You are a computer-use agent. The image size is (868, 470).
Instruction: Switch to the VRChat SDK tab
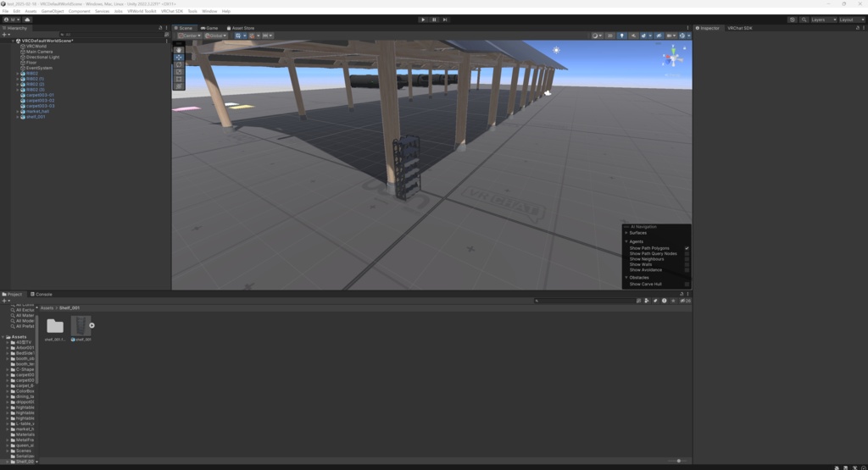click(739, 28)
